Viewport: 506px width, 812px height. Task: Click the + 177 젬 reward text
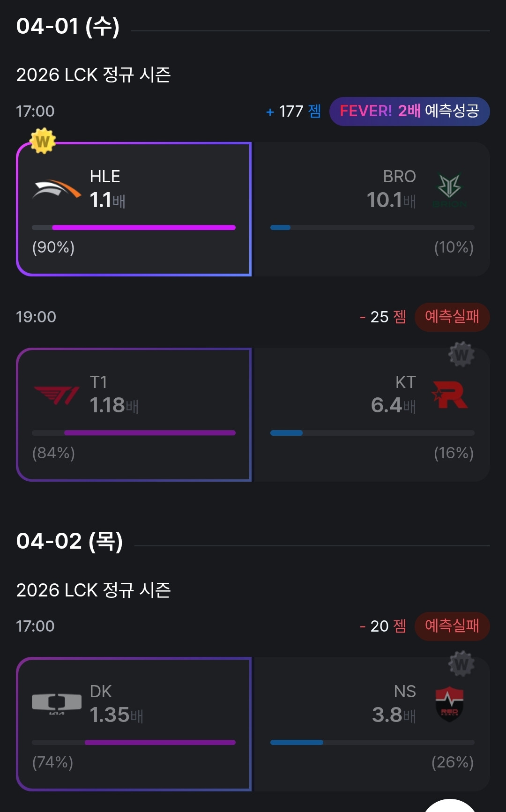coord(293,112)
